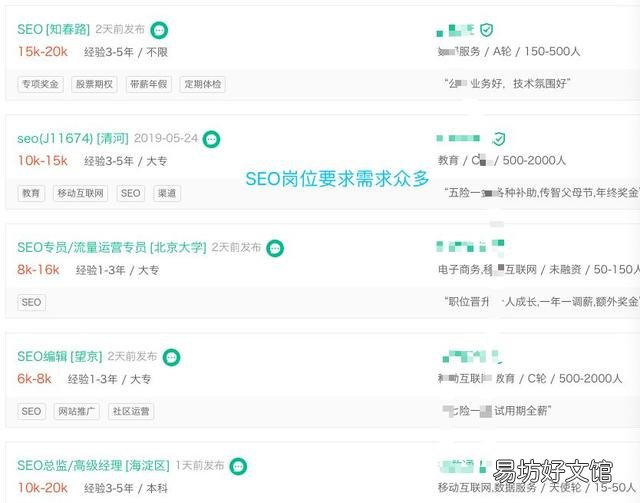The image size is (640, 503).
Task: Click company info 未融资 / 50-150人
Action: point(539,269)
